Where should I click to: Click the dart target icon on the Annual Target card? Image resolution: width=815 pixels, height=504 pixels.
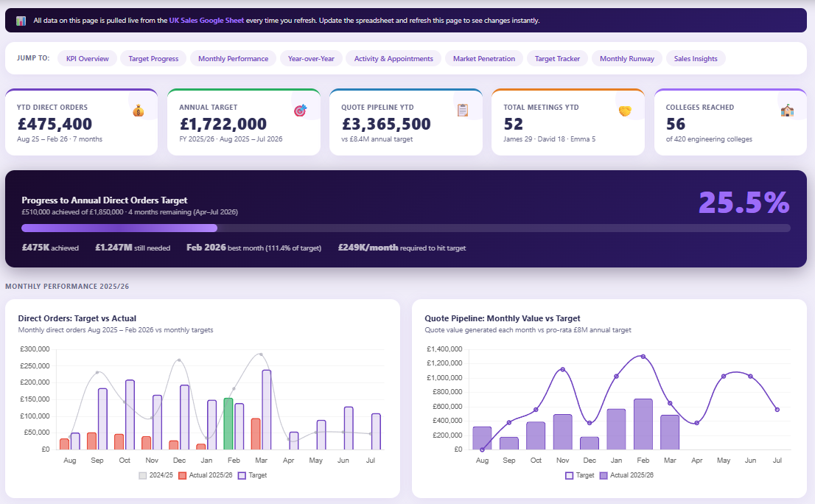(x=300, y=110)
